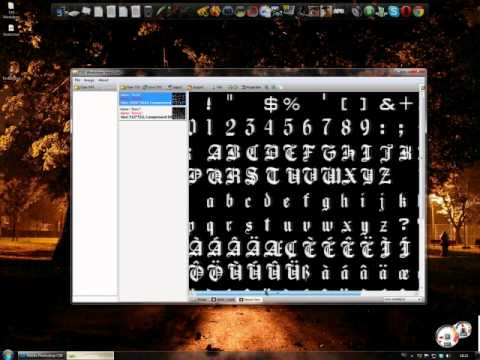Click the volume icon in the system tray

pos(447,356)
